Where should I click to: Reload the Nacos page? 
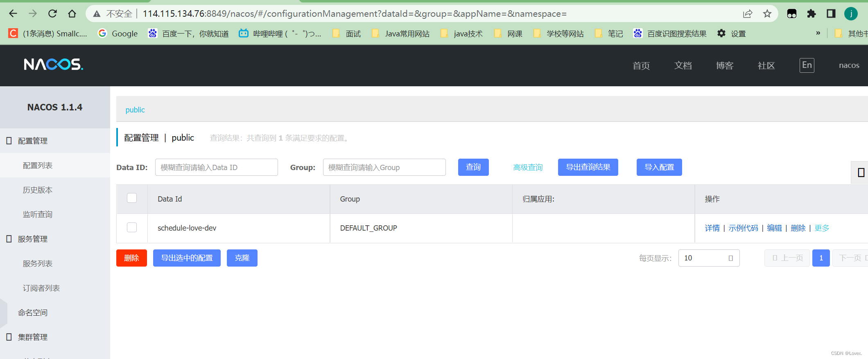point(52,14)
